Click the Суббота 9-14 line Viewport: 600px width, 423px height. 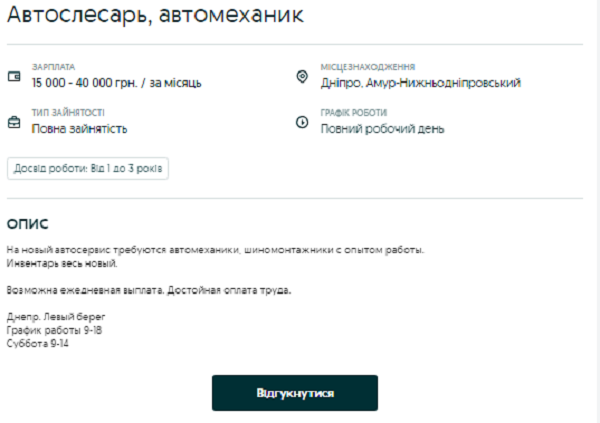coord(38,343)
